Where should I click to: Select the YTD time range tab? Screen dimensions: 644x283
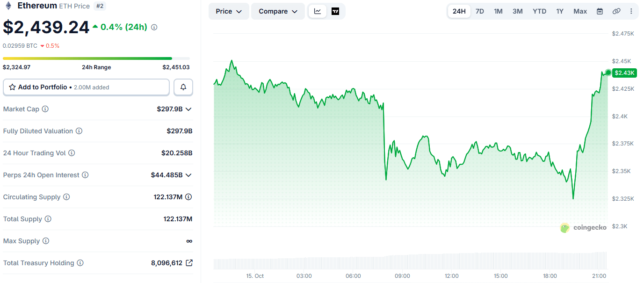[540, 11]
